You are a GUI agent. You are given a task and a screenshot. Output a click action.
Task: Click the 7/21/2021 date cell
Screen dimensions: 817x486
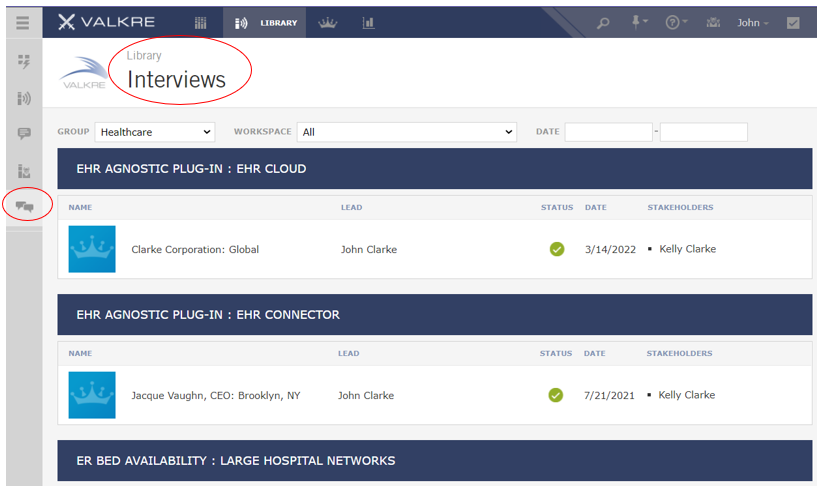click(609, 395)
